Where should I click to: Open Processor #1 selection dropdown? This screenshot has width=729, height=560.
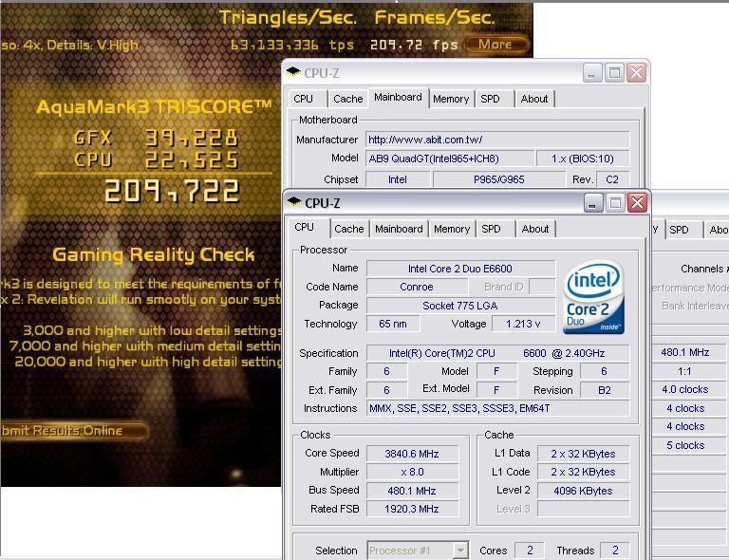tap(418, 551)
